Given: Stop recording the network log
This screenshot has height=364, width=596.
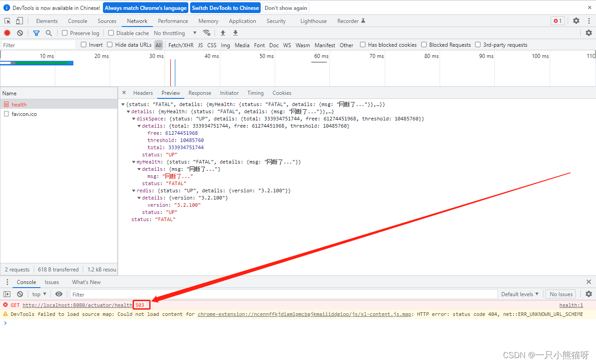Looking at the screenshot, I should [7, 33].
